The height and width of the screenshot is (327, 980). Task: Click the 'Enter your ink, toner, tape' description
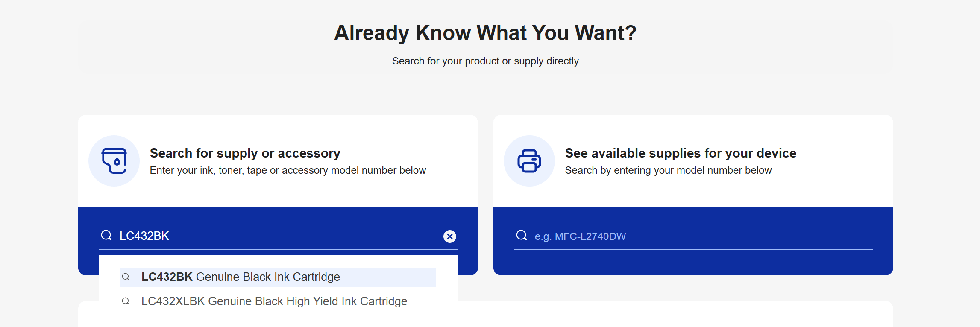tap(288, 170)
